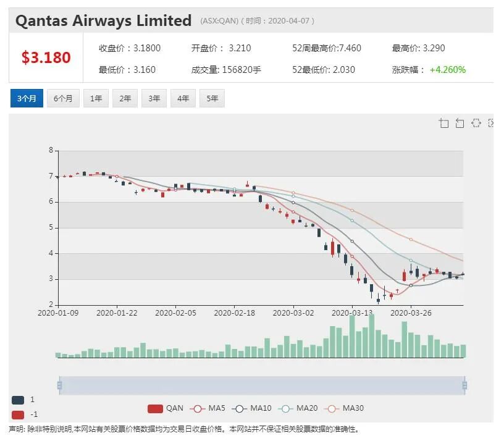This screenshot has height=441, width=504.
Task: Click the MA30 marker point at 2020-03-26
Action: click(411, 240)
